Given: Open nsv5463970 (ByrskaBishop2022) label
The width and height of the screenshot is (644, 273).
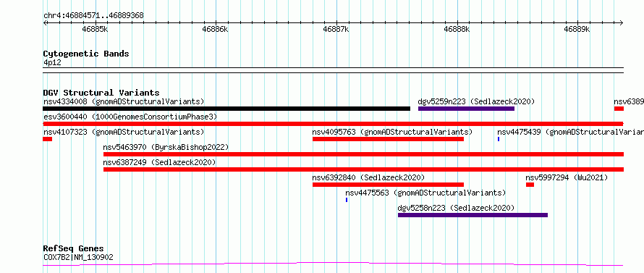Looking at the screenshot, I should pos(166,147).
